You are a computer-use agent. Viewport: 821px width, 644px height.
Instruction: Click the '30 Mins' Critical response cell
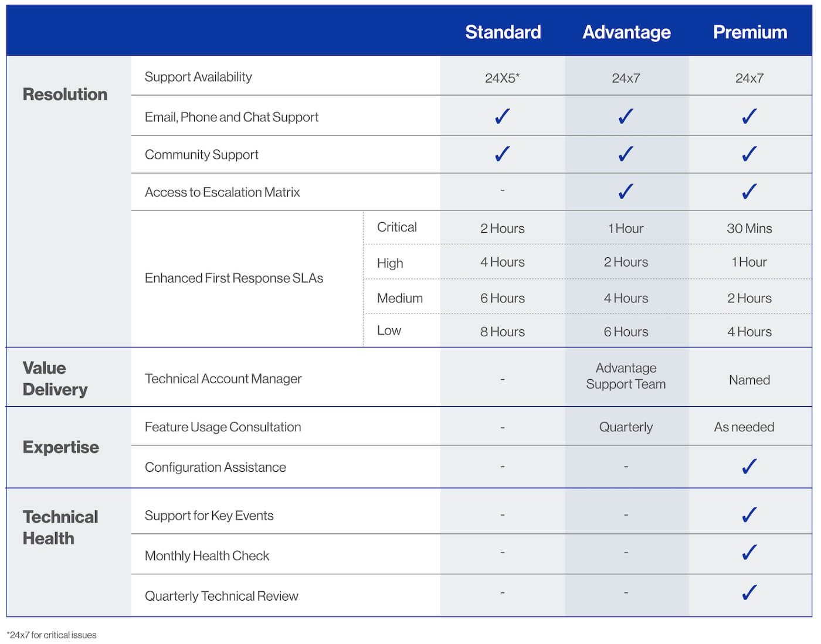point(749,229)
